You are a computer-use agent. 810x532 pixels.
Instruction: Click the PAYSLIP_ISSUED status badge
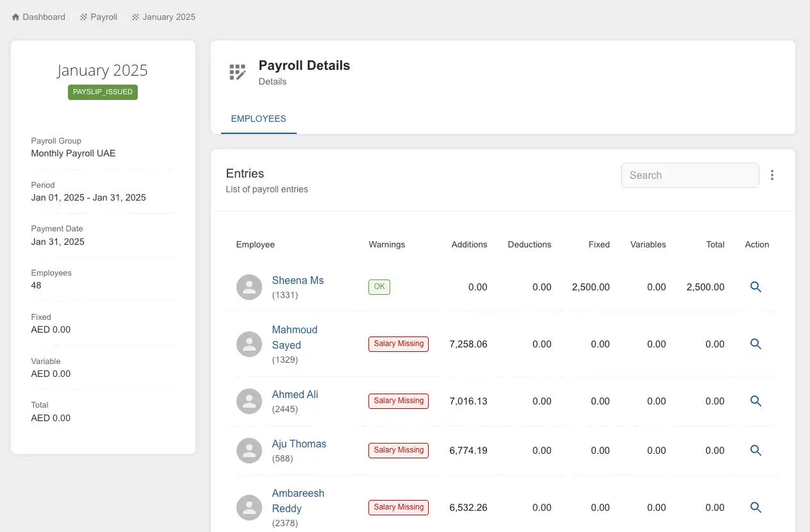click(x=102, y=92)
